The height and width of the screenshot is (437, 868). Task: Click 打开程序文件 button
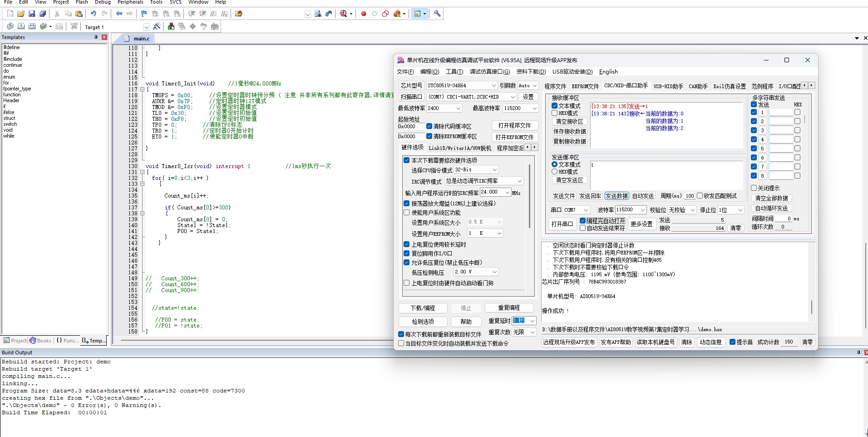(x=514, y=125)
